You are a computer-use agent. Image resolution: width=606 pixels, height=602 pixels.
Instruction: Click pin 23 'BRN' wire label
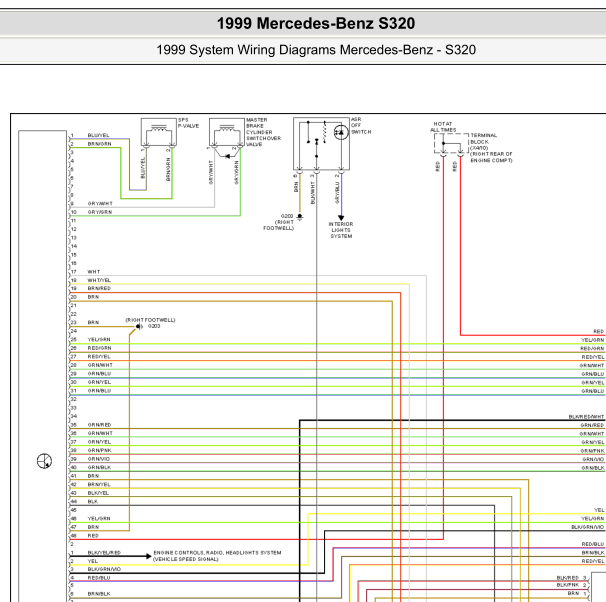[93, 322]
